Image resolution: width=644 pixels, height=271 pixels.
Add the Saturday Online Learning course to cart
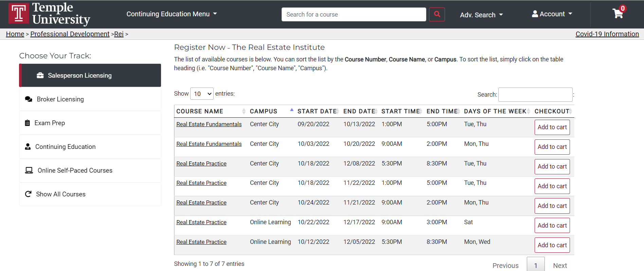point(552,226)
